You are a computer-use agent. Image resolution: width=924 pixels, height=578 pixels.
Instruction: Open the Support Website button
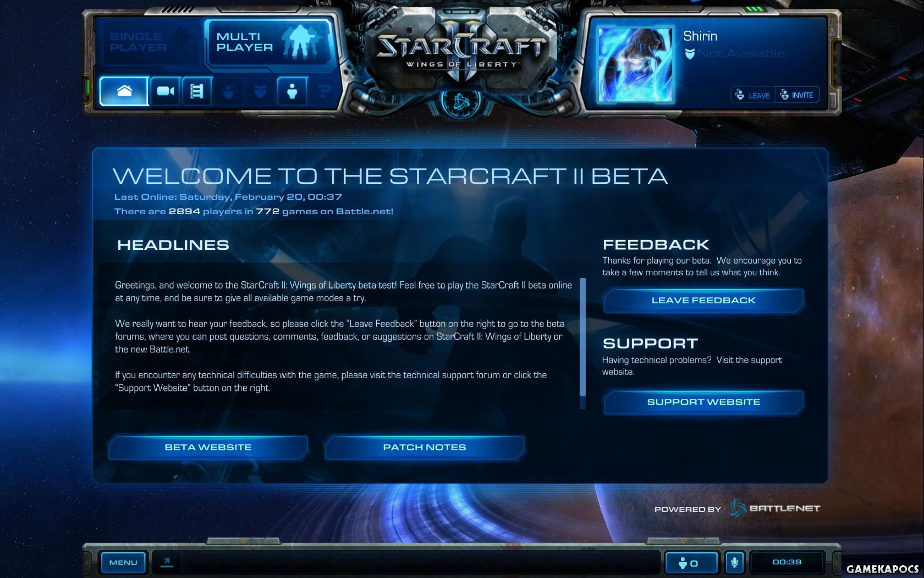703,402
